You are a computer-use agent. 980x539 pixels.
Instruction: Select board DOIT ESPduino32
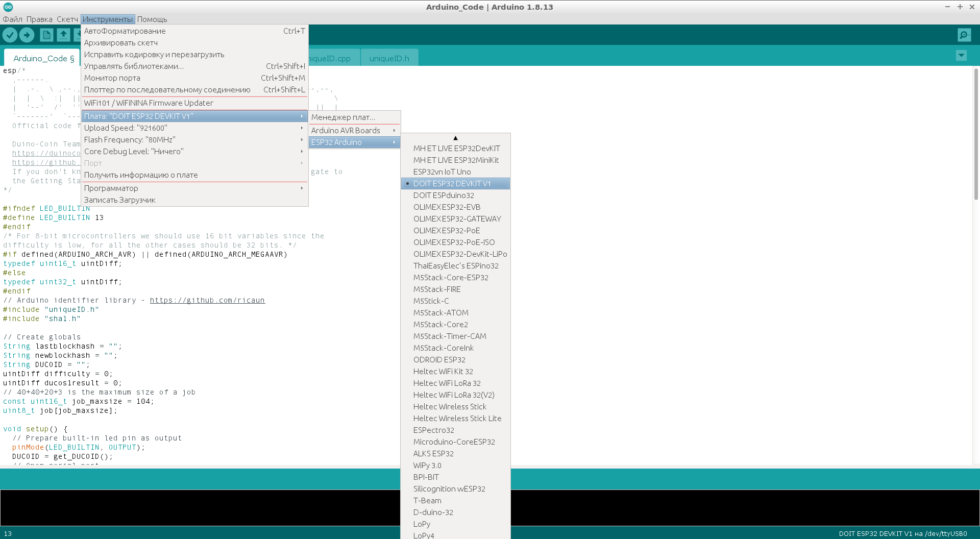coord(455,195)
